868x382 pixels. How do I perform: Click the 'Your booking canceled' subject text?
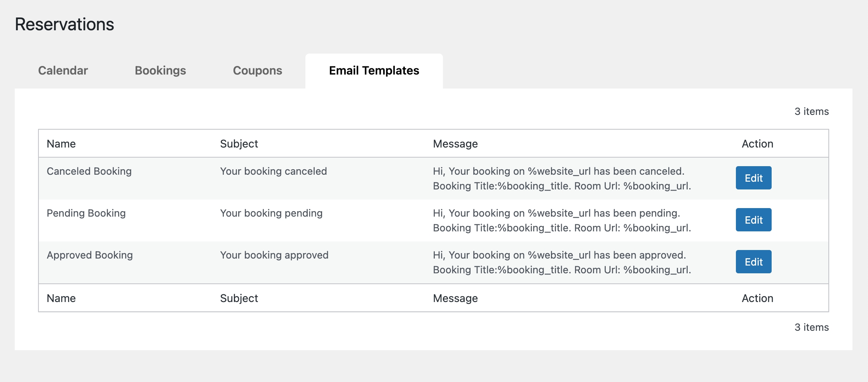coord(273,171)
